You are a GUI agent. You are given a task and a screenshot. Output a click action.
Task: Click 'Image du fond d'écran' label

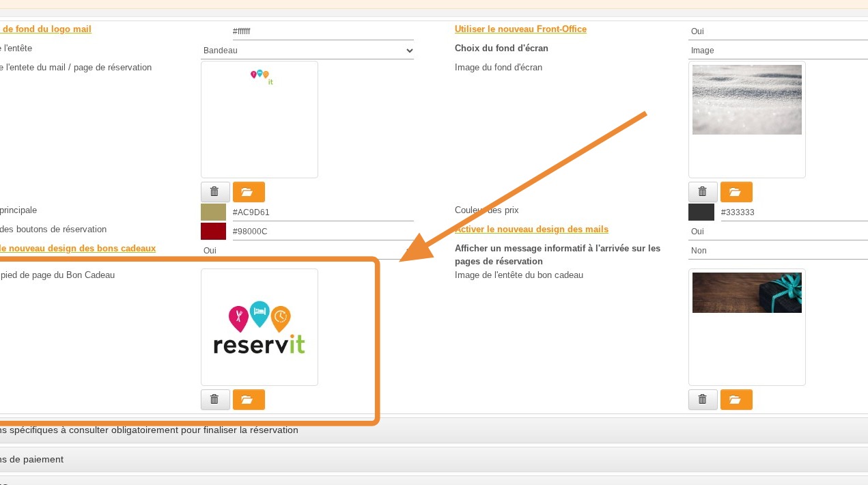pyautogui.click(x=499, y=68)
